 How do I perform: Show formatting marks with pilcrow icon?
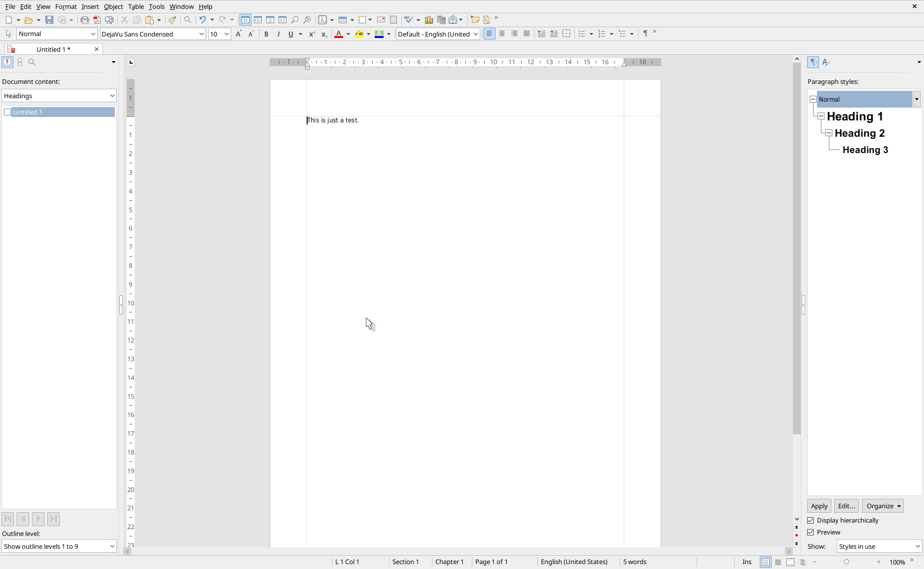645,34
